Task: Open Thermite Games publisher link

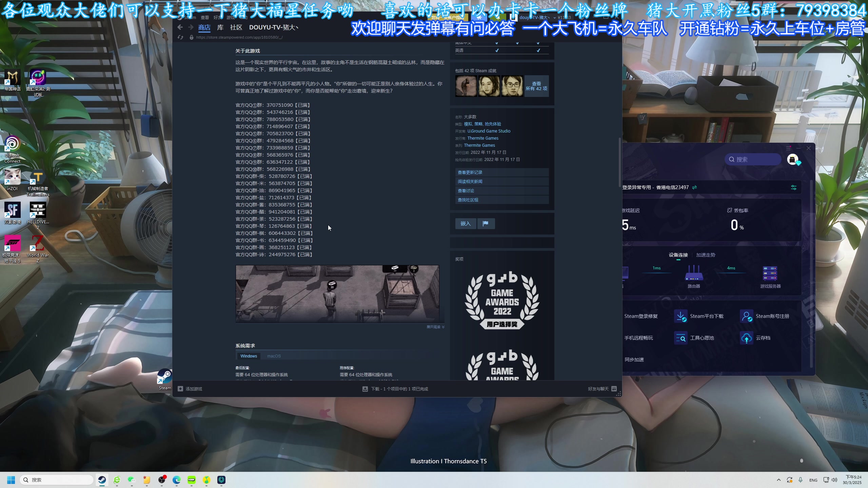Action: pyautogui.click(x=483, y=138)
